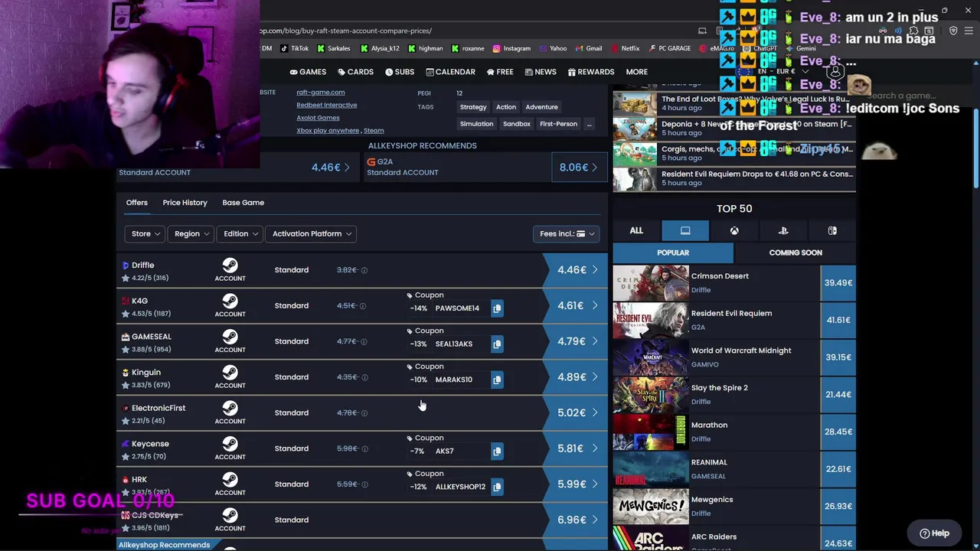
Task: Open CALENDAR in site navigation
Action: pyautogui.click(x=450, y=72)
